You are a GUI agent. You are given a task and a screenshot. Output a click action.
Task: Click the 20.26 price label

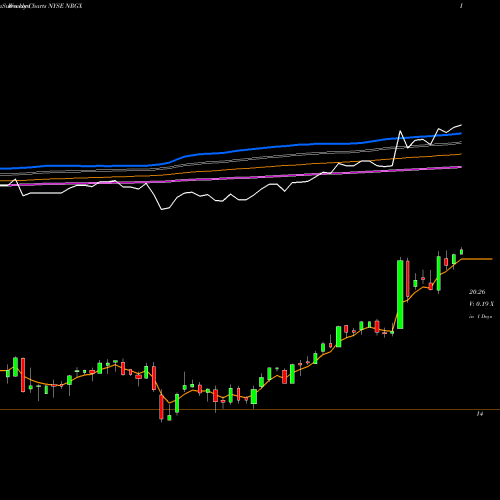tap(477, 292)
